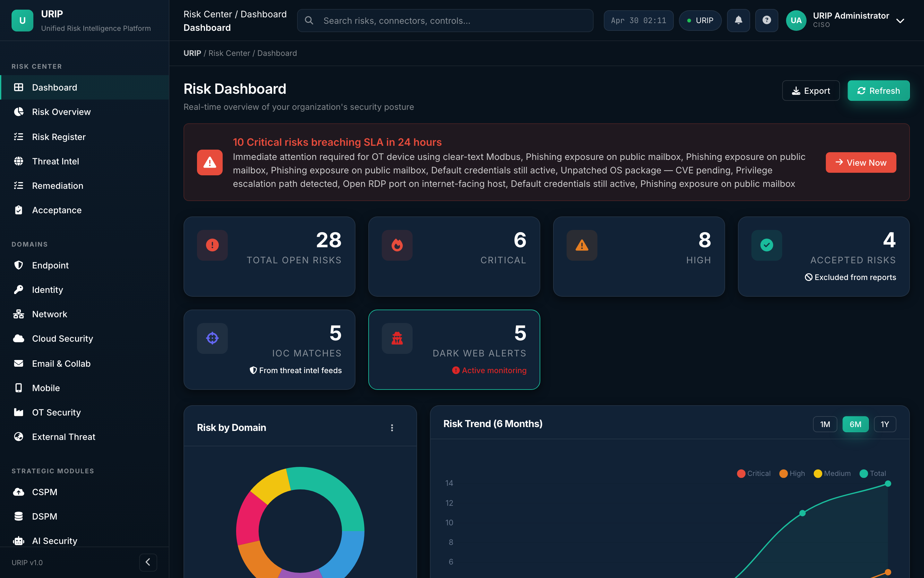Click the Endpoint shield icon
The height and width of the screenshot is (578, 924).
(18, 265)
